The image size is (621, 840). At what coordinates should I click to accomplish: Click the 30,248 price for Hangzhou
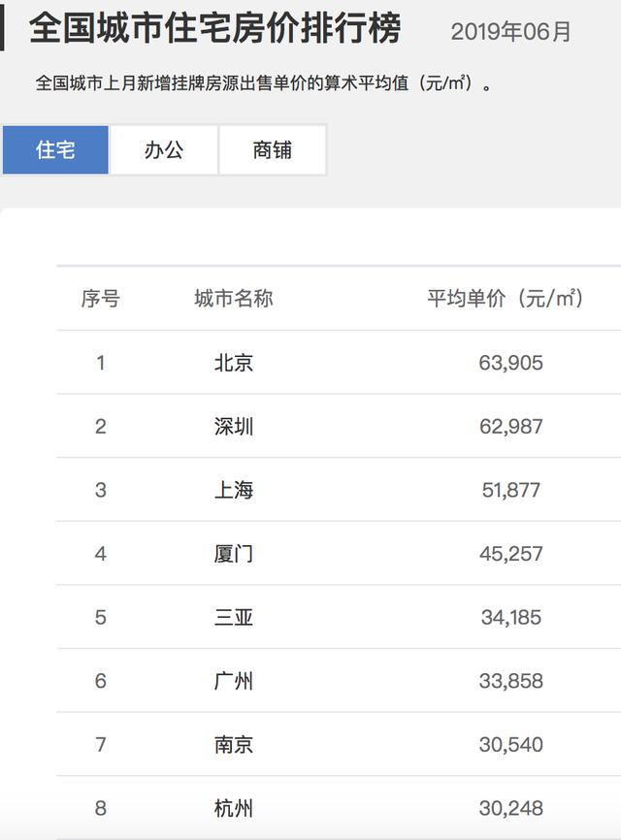pos(511,808)
